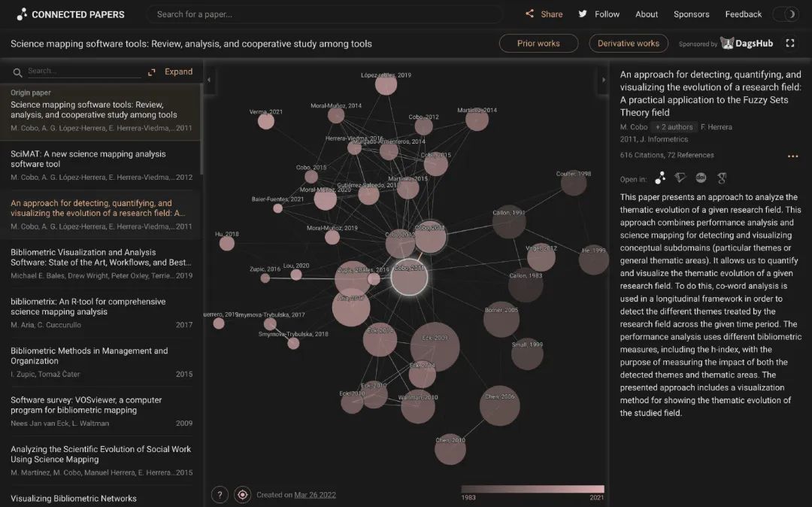The height and width of the screenshot is (507, 812).
Task: Follow on Twitter via the Follow link
Action: point(599,14)
